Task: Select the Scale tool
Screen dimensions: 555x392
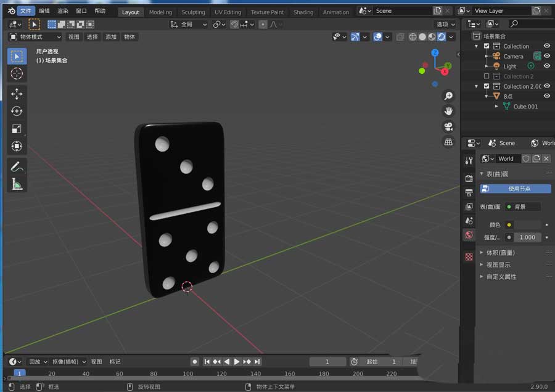Action: pyautogui.click(x=17, y=128)
